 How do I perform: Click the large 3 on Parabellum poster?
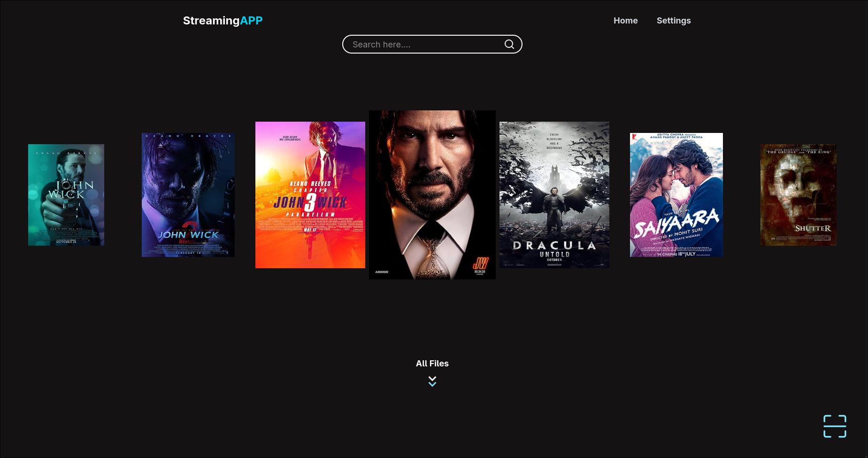click(x=310, y=202)
